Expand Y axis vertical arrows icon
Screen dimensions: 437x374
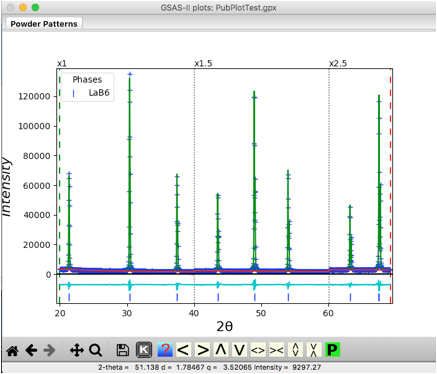[295, 350]
